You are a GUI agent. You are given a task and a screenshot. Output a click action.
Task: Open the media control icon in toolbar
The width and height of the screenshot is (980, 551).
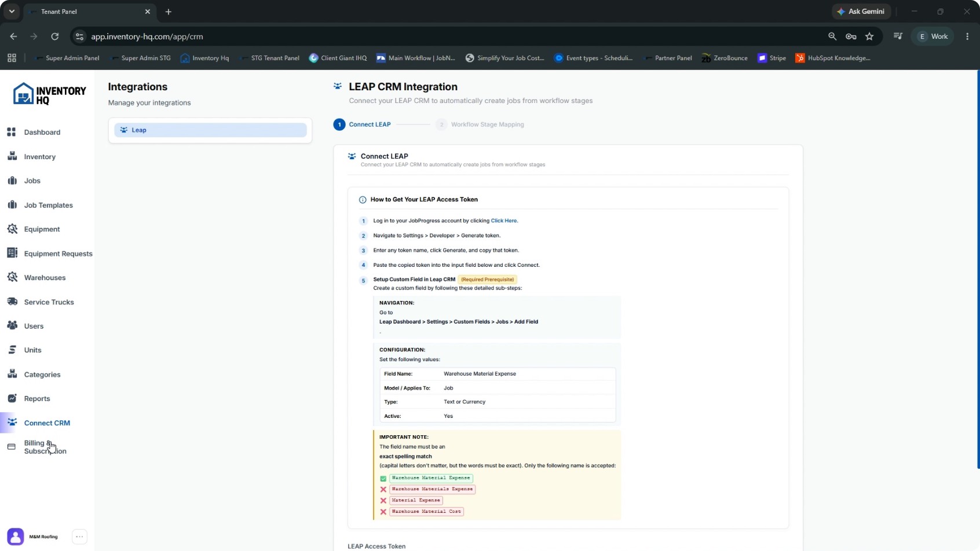pyautogui.click(x=898, y=36)
